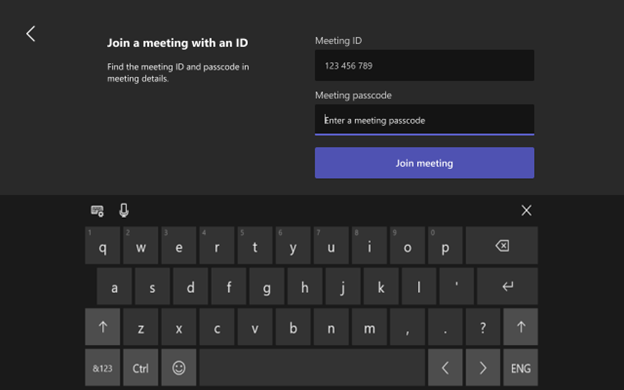Tap the n key
Screen dimensions: 624x390
point(331,327)
